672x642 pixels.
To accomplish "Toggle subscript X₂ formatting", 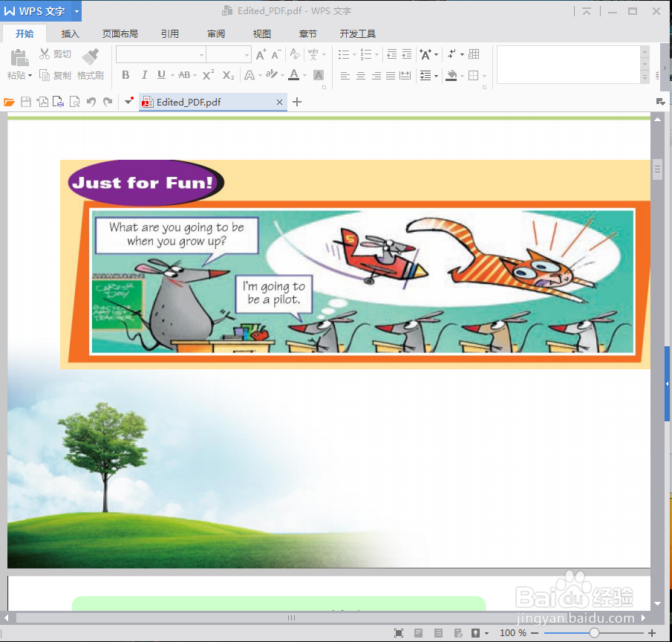I will 229,76.
